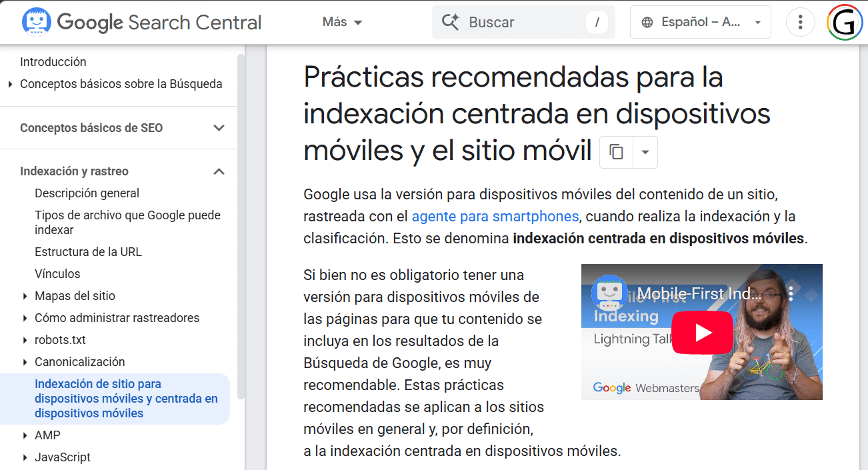
Task: Click the Google Search Central robot logo
Action: tap(37, 22)
